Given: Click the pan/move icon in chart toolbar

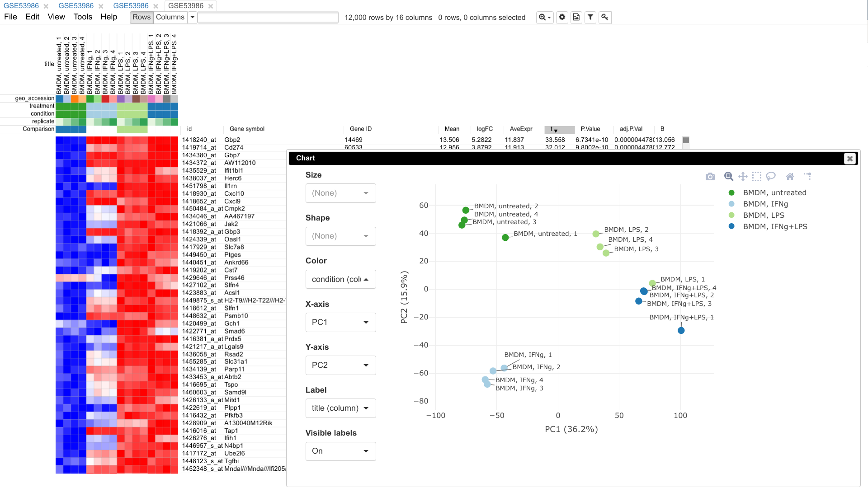Looking at the screenshot, I should click(743, 176).
